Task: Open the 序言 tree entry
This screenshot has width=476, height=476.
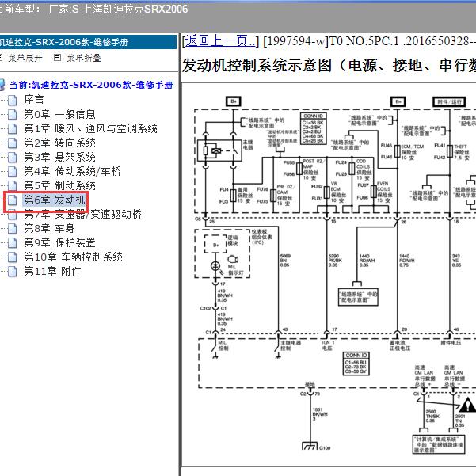Action: pyautogui.click(x=34, y=99)
